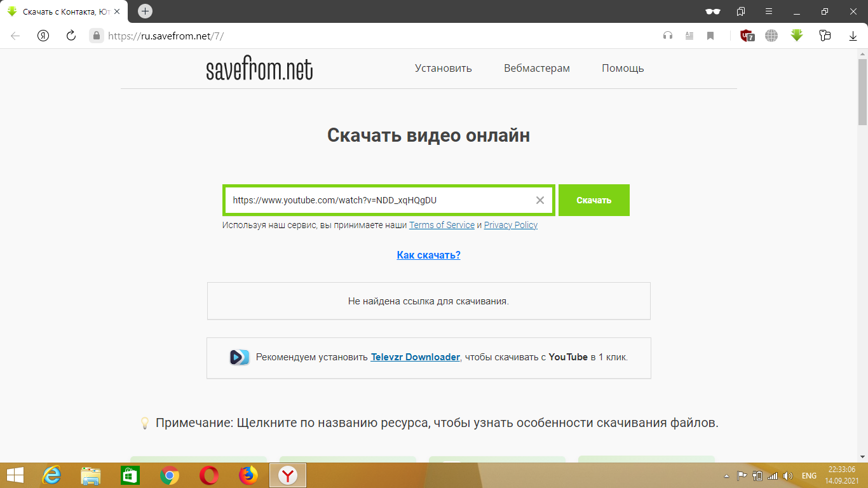The image size is (868, 488).
Task: Open Action Center flag icon
Action: pyautogui.click(x=742, y=475)
